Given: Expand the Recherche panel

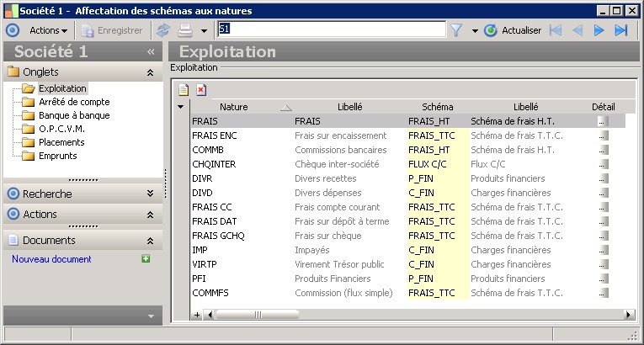Looking at the screenshot, I should click(x=150, y=194).
